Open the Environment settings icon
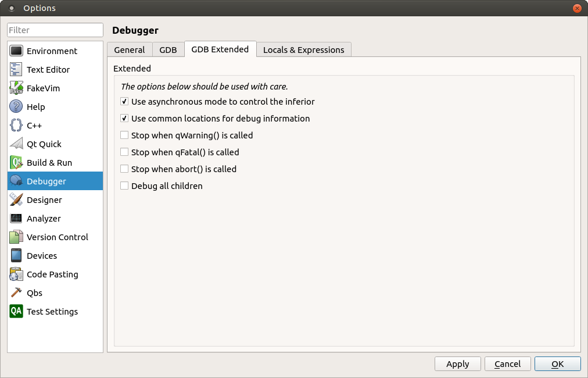588x378 pixels. click(x=16, y=51)
